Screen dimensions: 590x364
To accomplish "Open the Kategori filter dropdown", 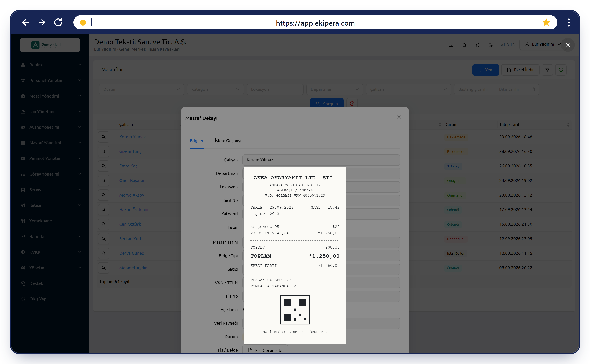I will pos(215,89).
